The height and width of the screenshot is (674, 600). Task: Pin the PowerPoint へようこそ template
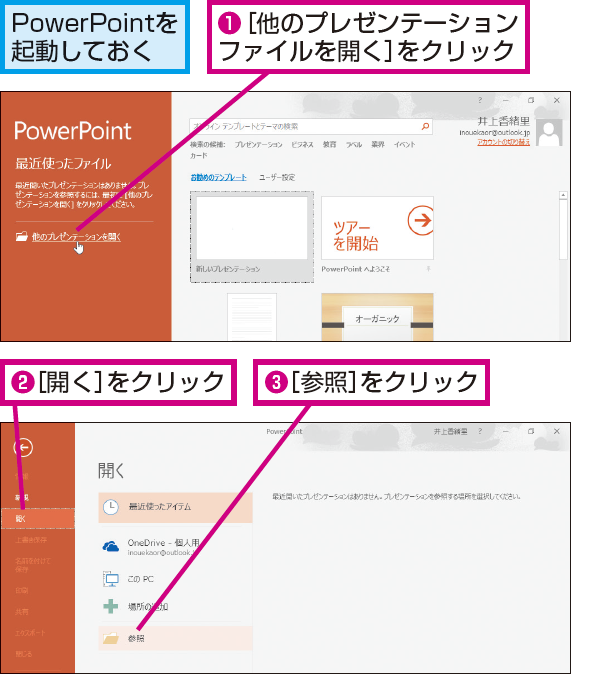[x=428, y=269]
